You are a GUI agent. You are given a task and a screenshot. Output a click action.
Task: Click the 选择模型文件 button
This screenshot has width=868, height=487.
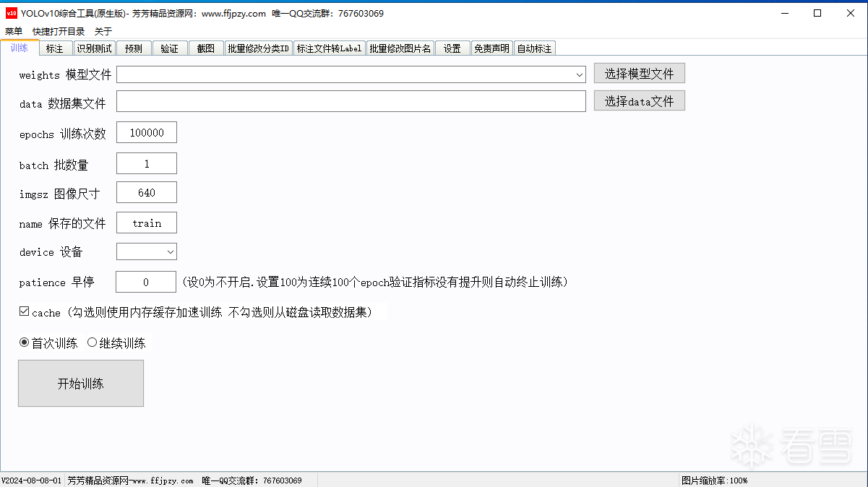[x=639, y=74]
